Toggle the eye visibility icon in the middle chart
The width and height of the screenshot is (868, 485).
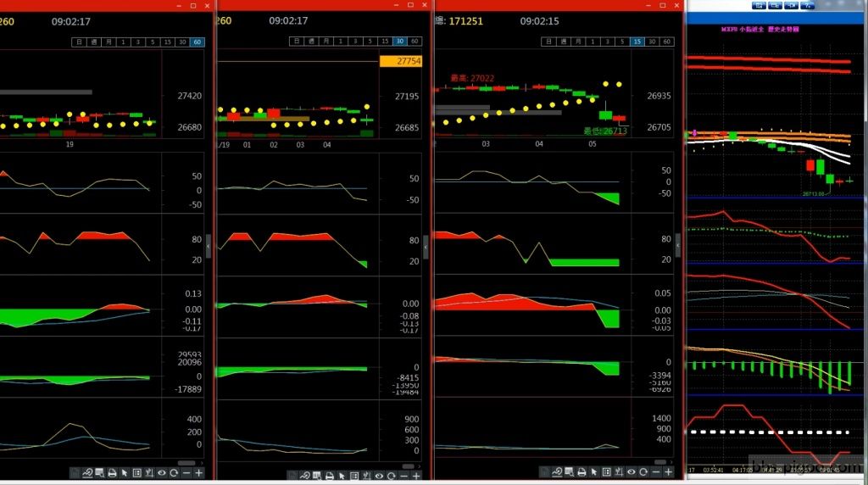click(x=379, y=473)
